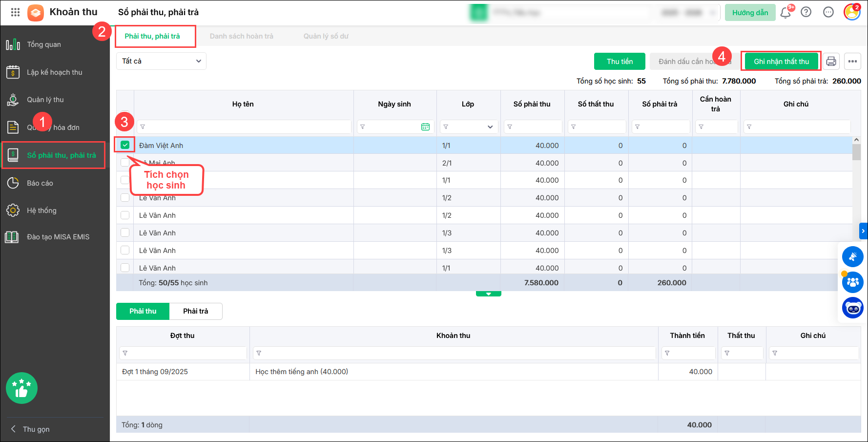
Task: Open the robot chatbot assistant icon
Action: click(852, 308)
